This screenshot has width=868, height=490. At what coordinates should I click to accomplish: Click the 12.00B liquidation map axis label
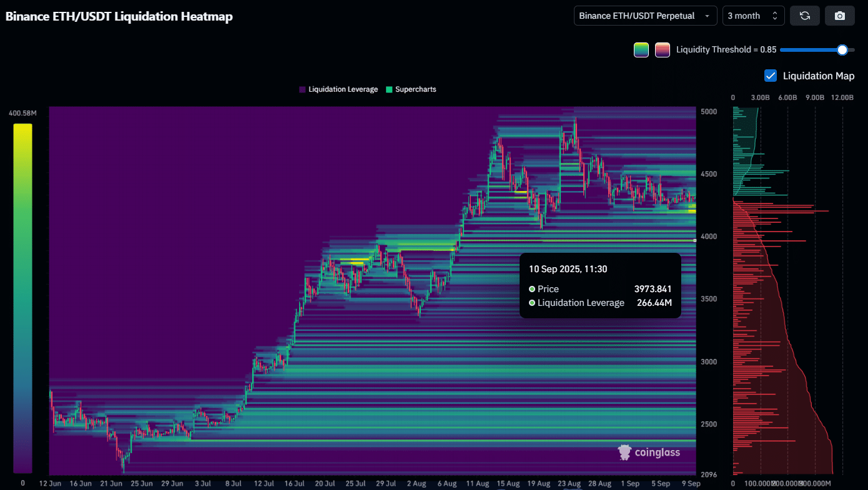tap(842, 98)
